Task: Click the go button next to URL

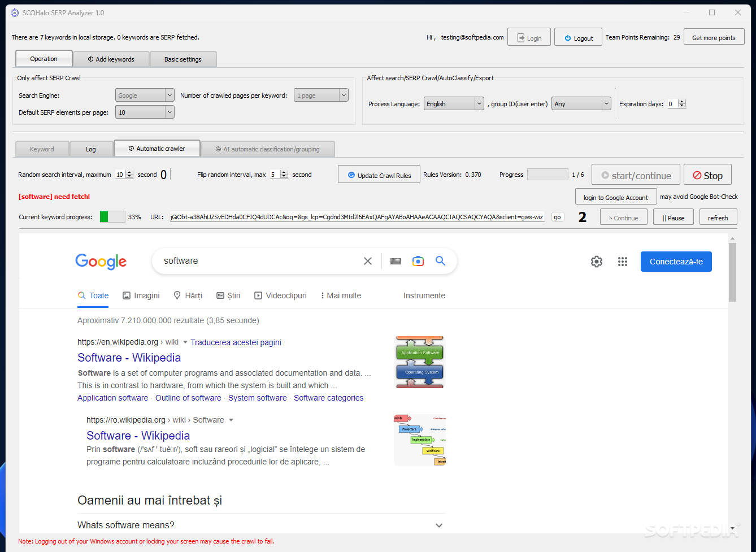Action: click(x=558, y=217)
